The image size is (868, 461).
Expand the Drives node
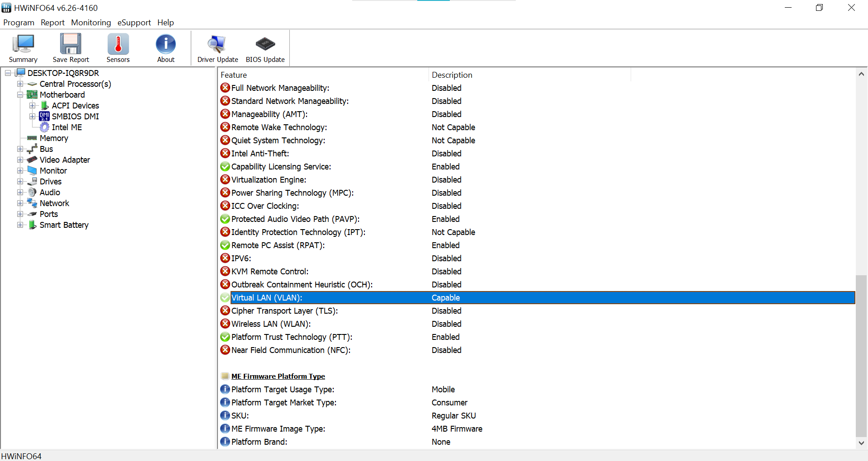click(x=20, y=181)
